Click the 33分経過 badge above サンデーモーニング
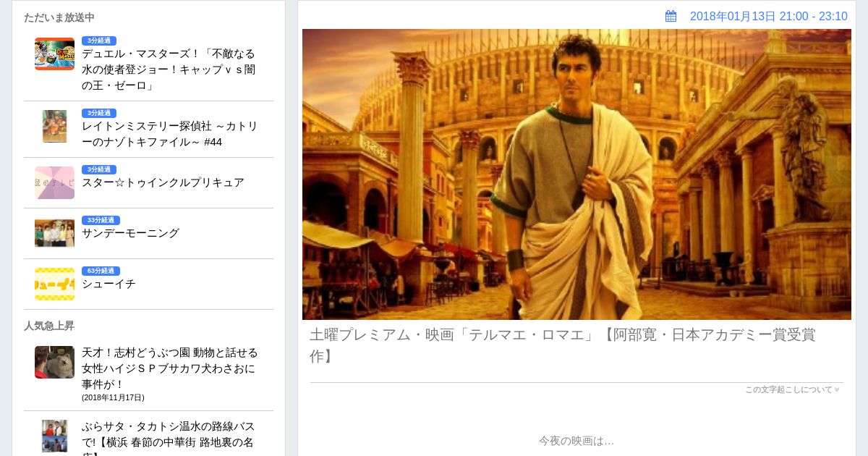868x456 pixels. [x=101, y=220]
